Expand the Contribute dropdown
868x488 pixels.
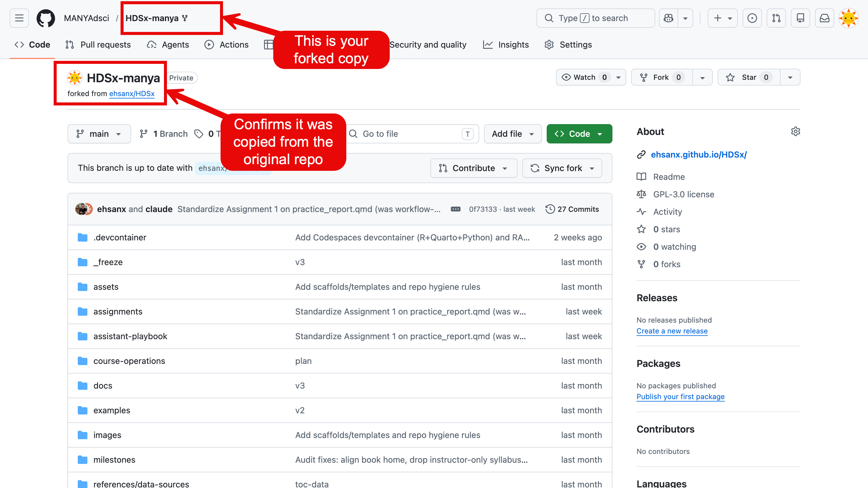point(473,168)
